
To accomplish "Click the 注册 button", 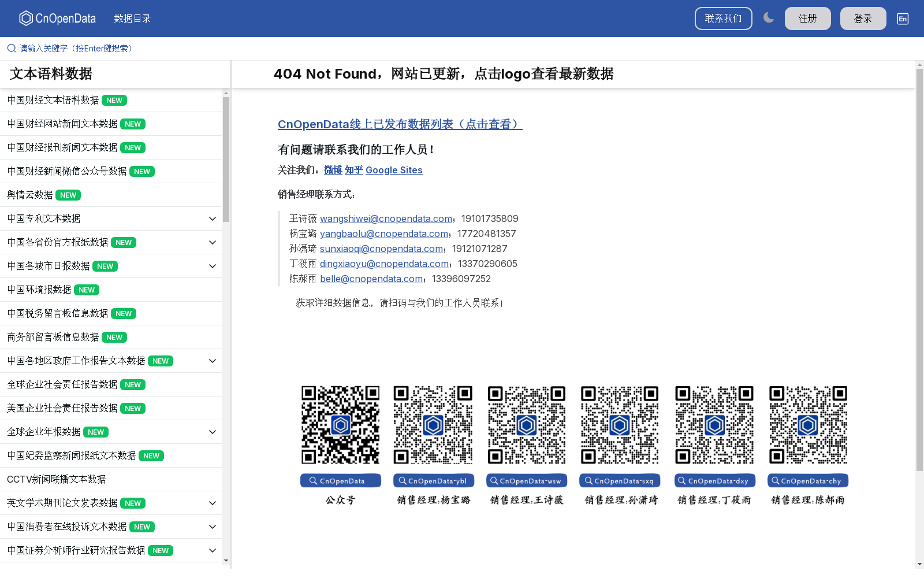I will (x=807, y=18).
